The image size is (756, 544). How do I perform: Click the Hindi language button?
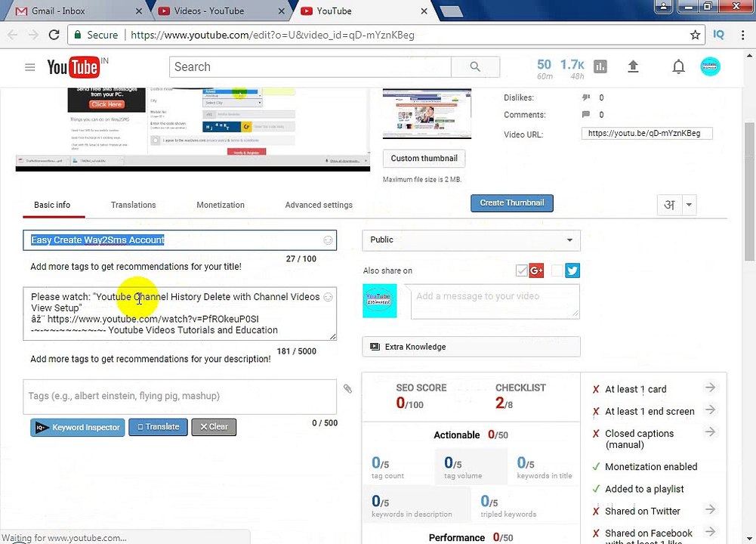click(669, 205)
